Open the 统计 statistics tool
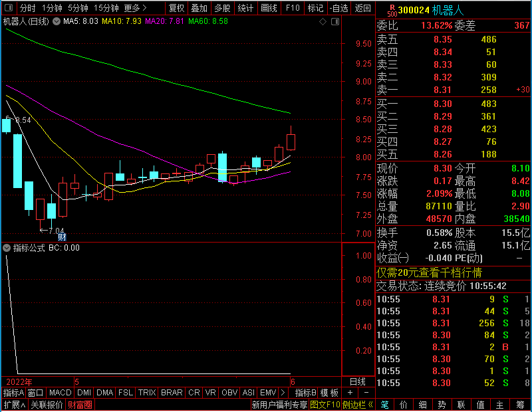 pyautogui.click(x=245, y=8)
